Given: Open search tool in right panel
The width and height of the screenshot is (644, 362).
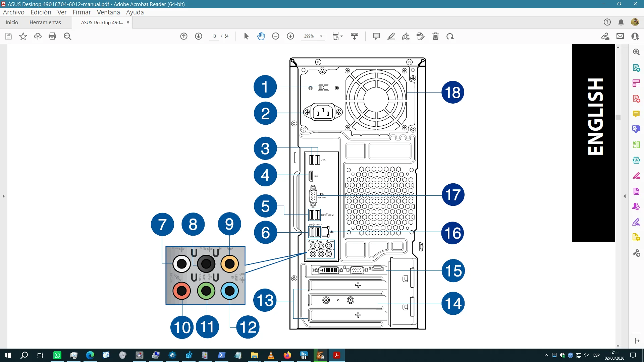Looking at the screenshot, I should 636,52.
